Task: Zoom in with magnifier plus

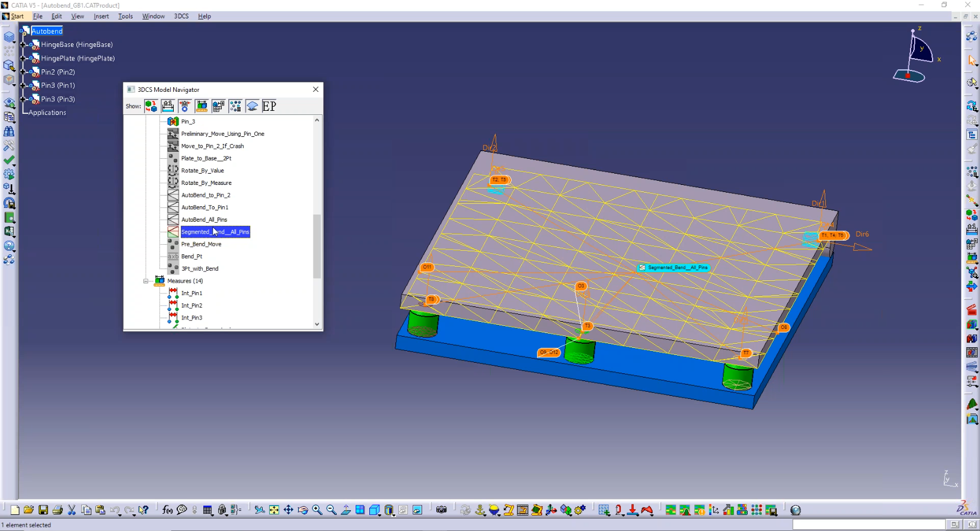Action: pos(317,510)
